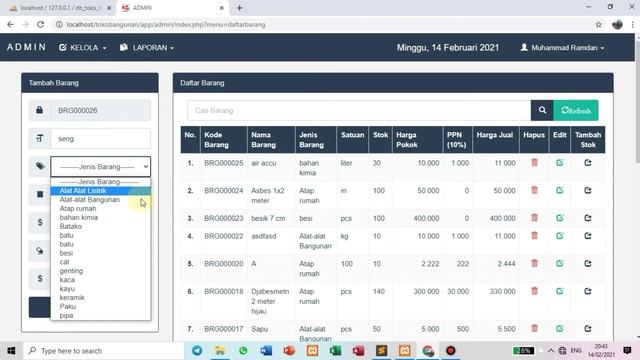This screenshot has width=640, height=360.
Task: Add stock for BRG000023 besik
Action: point(588,218)
